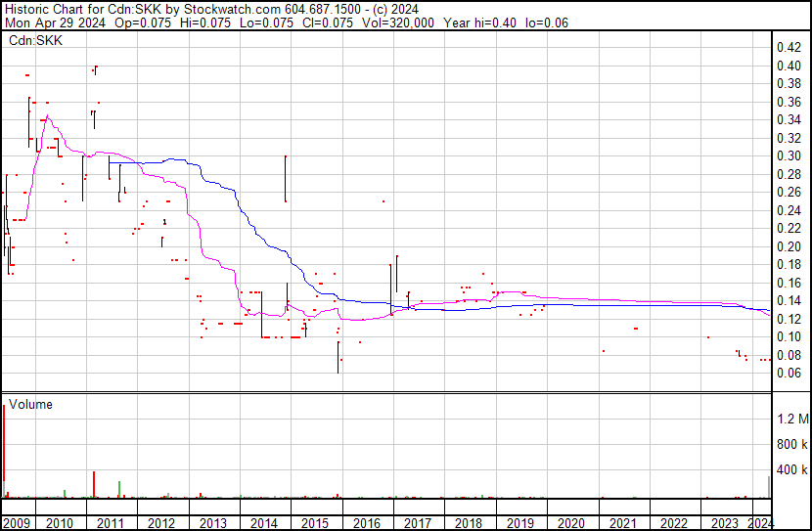Click the 0.40 price axis label

(789, 66)
